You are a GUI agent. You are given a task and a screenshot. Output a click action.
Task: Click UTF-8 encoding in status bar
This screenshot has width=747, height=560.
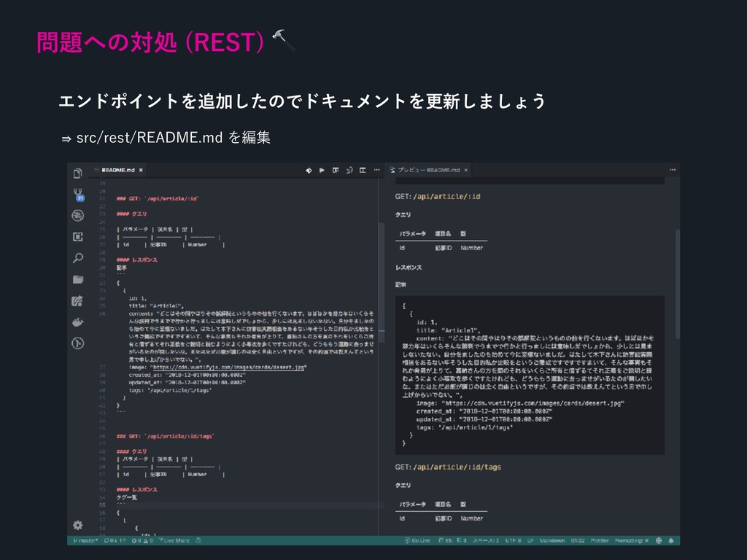click(513, 540)
